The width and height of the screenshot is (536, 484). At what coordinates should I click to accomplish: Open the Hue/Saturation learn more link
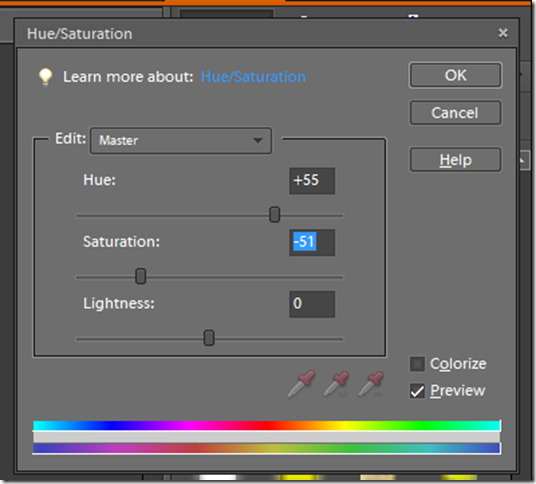point(253,77)
